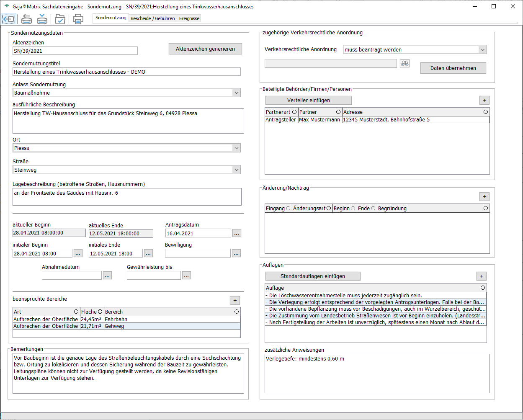Screen dimensions: 523x420
Task: Click the back/exit arrow toolbar icon
Action: point(9,19)
